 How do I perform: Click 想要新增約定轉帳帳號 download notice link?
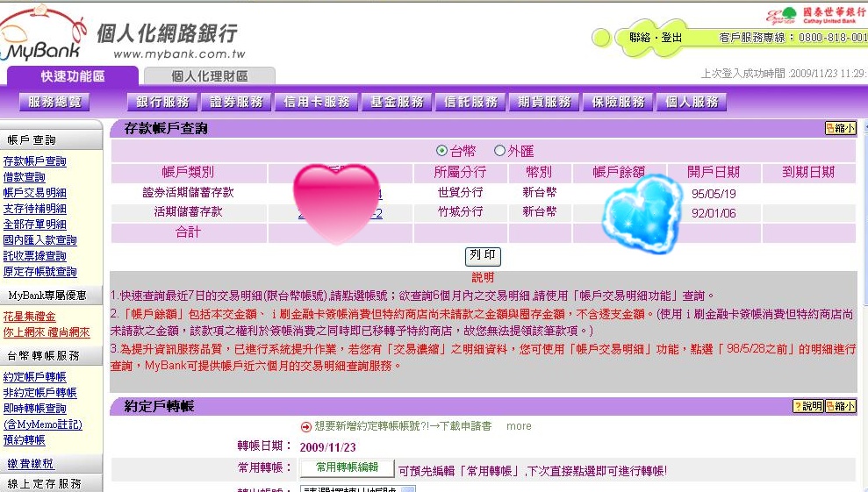coord(403,426)
